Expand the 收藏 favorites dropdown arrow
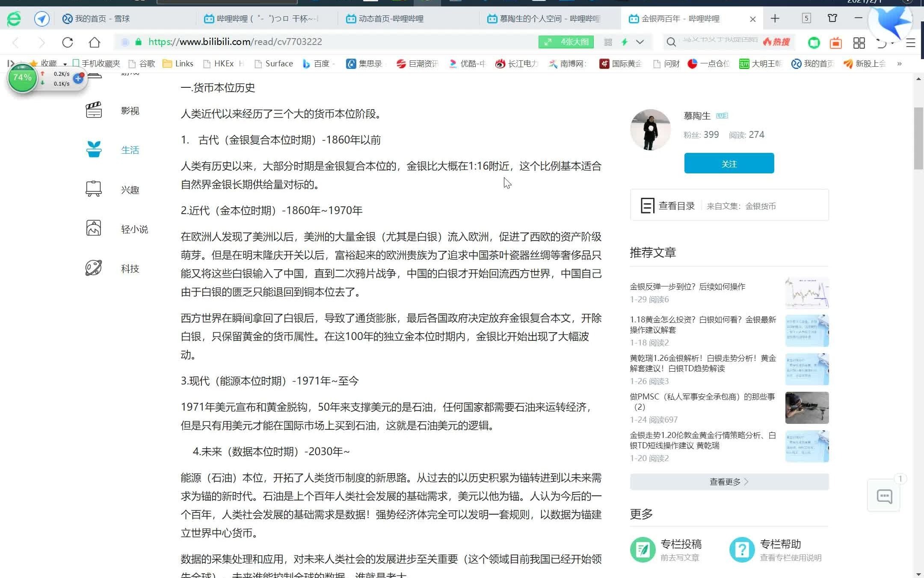 65,64
